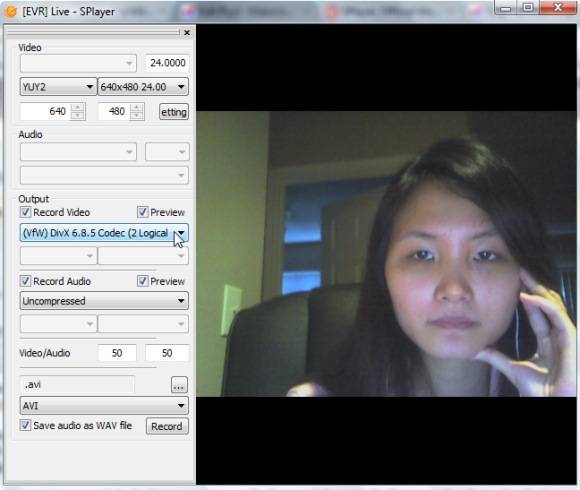Click the SPlayer orange app icon

coord(11,11)
